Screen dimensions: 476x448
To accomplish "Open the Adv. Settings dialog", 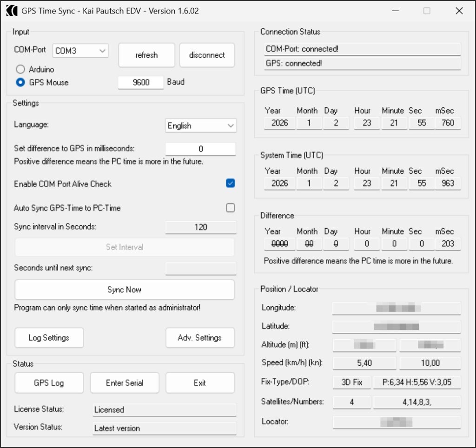I will click(200, 338).
